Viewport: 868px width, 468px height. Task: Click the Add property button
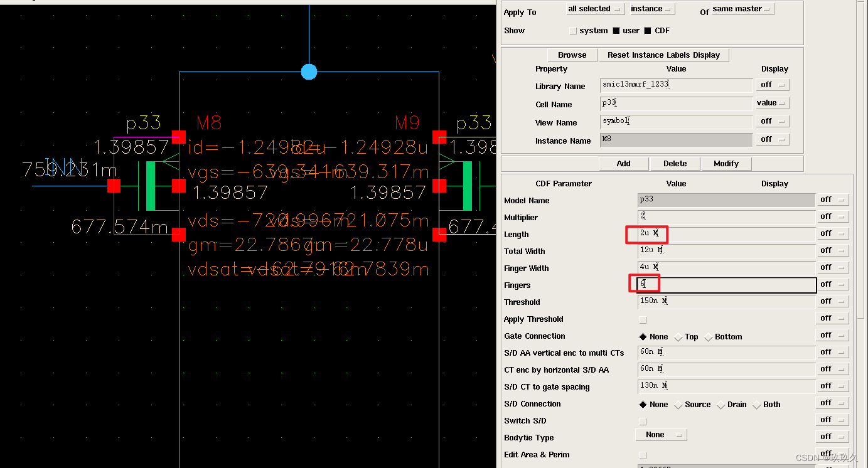pyautogui.click(x=623, y=164)
